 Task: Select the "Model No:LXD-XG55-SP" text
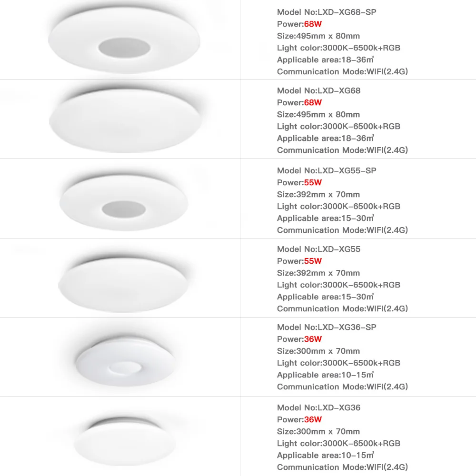tap(327, 170)
